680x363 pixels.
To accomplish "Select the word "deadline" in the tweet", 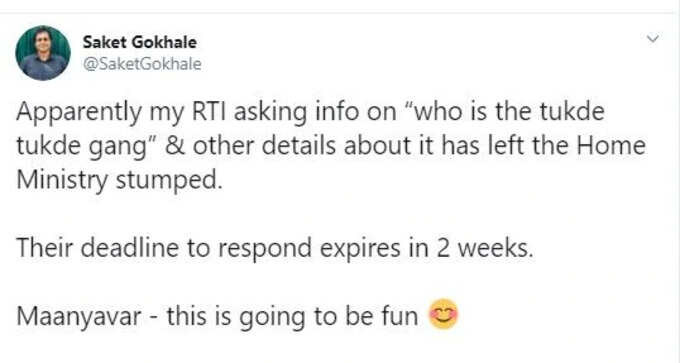I will [129, 249].
